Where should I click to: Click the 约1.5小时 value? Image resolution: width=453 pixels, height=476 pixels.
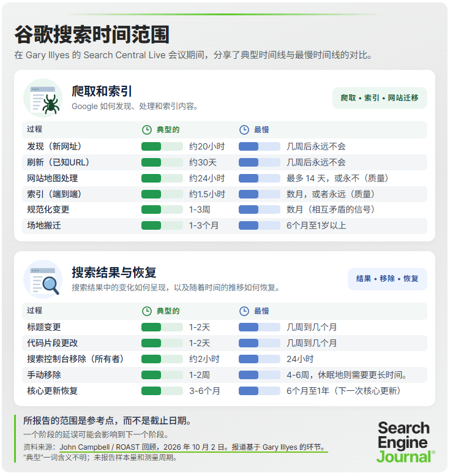[x=207, y=194]
